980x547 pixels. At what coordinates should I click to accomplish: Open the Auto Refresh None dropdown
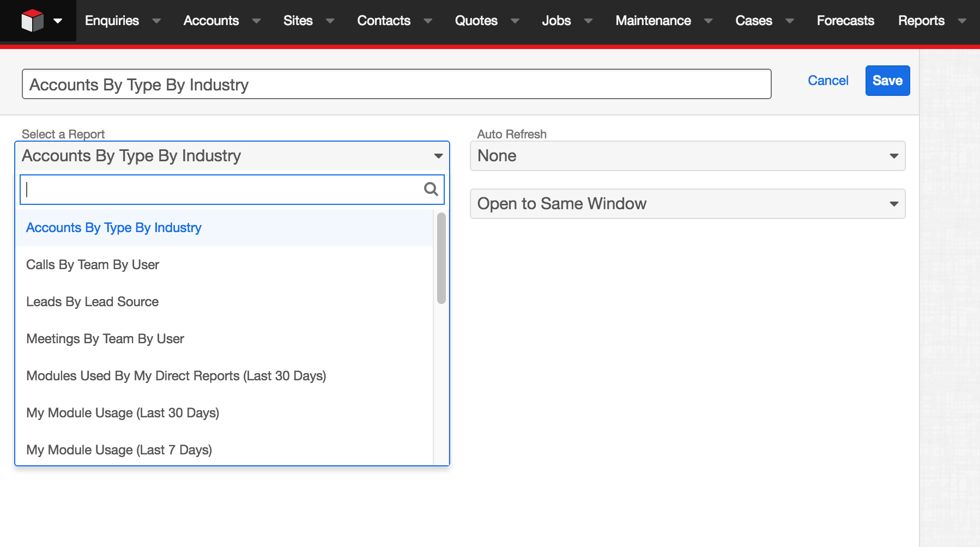click(687, 156)
